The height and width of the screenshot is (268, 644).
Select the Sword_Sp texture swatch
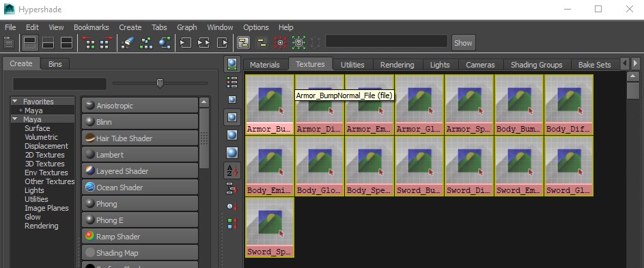pyautogui.click(x=270, y=228)
